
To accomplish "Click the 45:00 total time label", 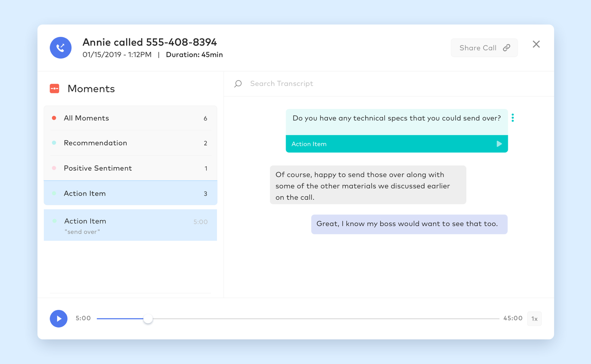I will 513,318.
